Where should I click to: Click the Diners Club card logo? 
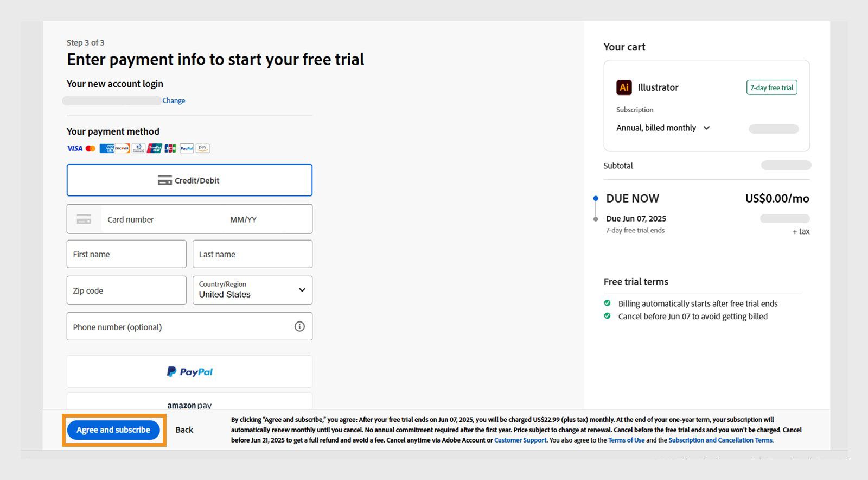[138, 148]
